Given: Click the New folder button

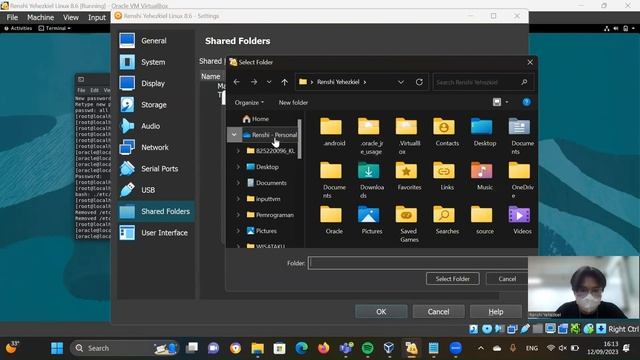Looking at the screenshot, I should tap(293, 102).
